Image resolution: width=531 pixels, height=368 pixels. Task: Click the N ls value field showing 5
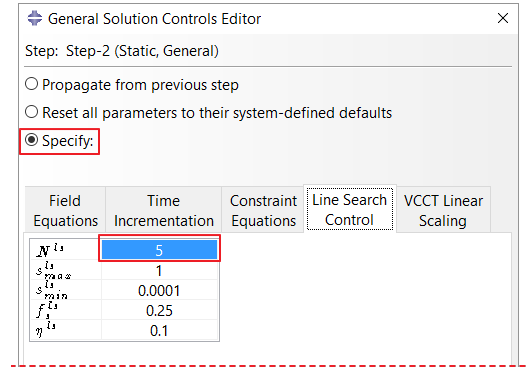point(159,250)
